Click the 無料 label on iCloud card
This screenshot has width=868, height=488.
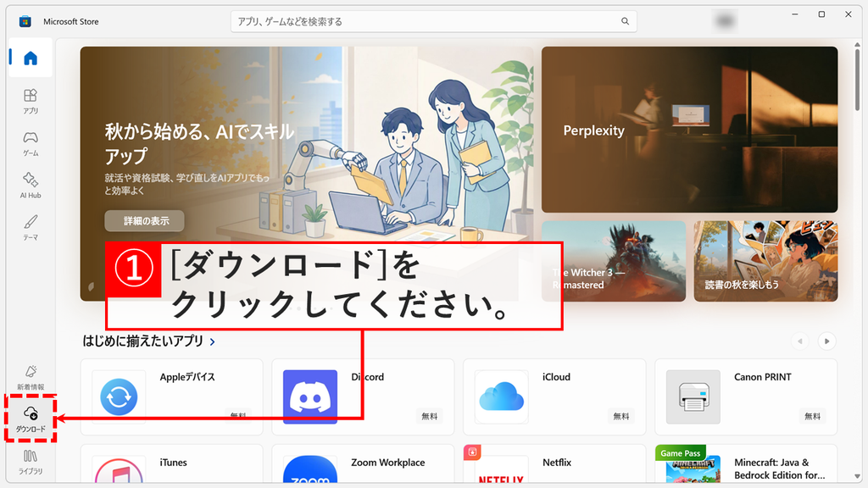click(621, 416)
